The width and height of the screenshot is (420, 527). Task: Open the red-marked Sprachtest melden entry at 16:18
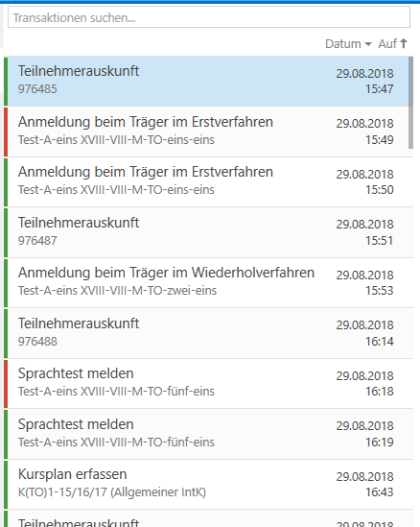[210, 383]
